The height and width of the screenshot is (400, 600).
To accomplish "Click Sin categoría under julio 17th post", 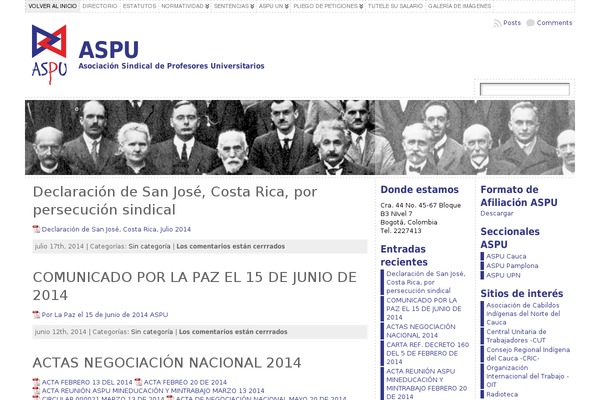I will coord(149,247).
